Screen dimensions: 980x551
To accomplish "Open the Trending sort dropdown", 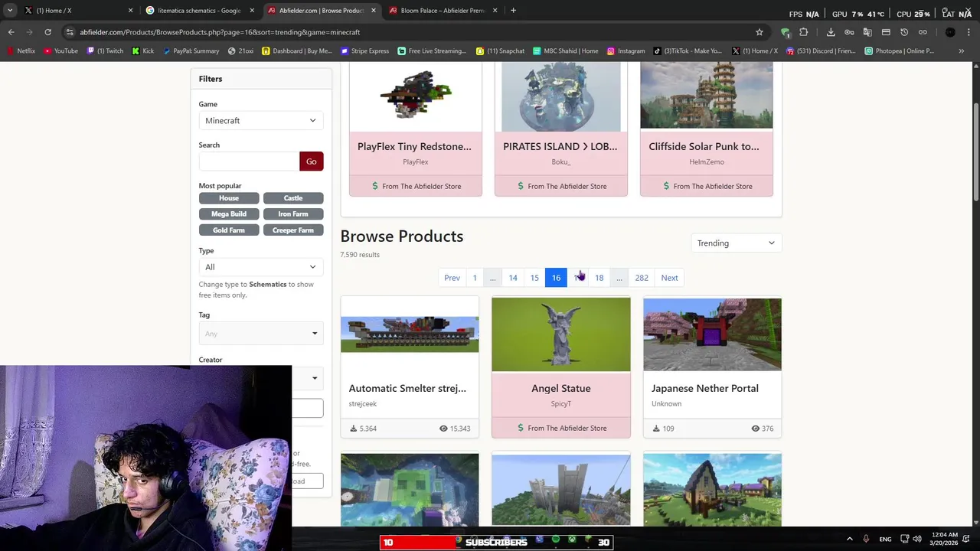I will tap(736, 243).
